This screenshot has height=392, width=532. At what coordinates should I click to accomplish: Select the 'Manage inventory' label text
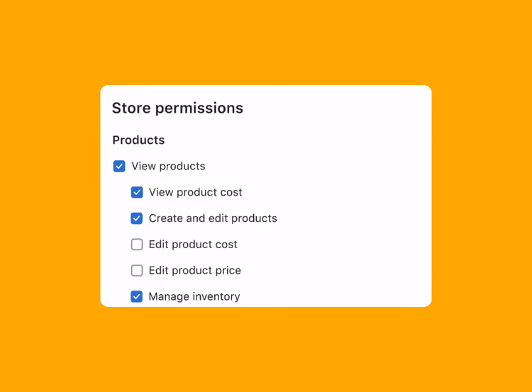[x=194, y=296]
